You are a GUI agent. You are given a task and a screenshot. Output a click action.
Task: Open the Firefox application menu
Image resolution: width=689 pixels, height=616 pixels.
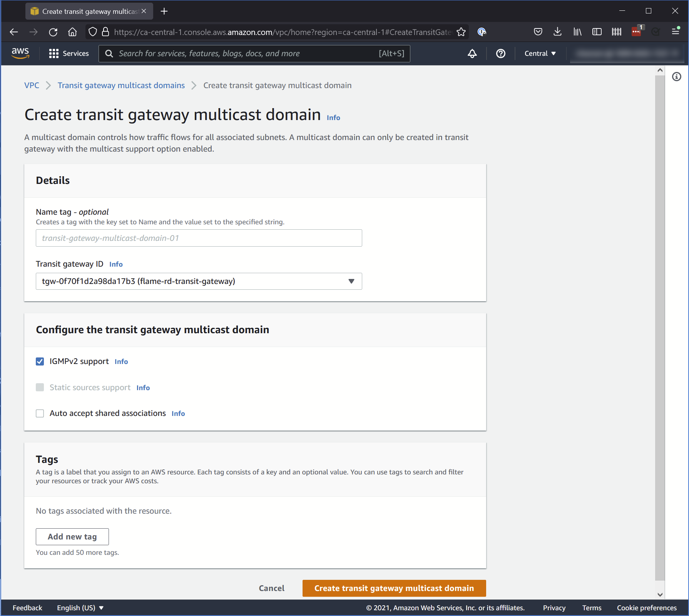pyautogui.click(x=676, y=32)
